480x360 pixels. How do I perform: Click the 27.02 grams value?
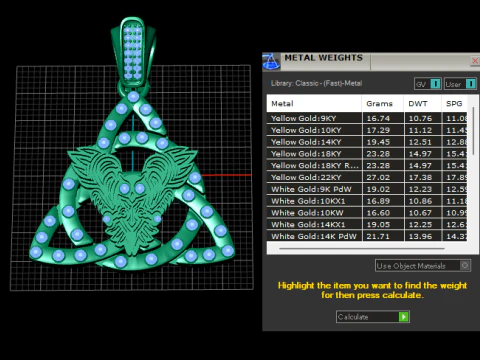pos(378,177)
